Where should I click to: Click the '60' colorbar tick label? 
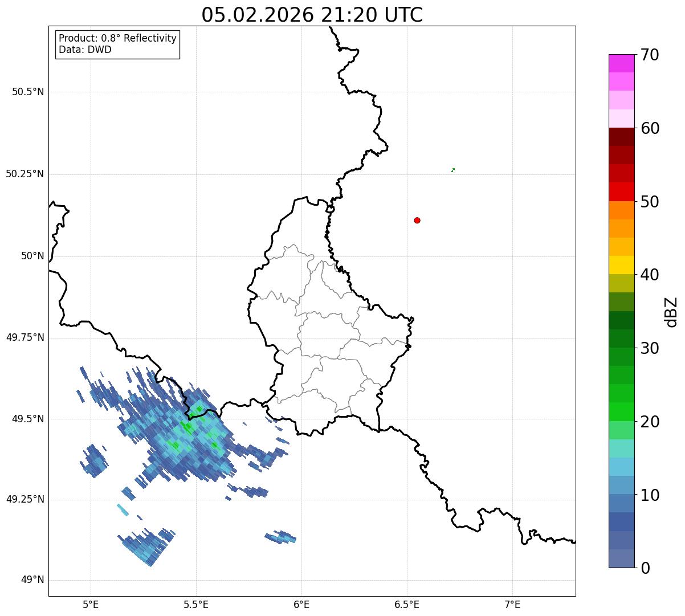[x=650, y=128]
